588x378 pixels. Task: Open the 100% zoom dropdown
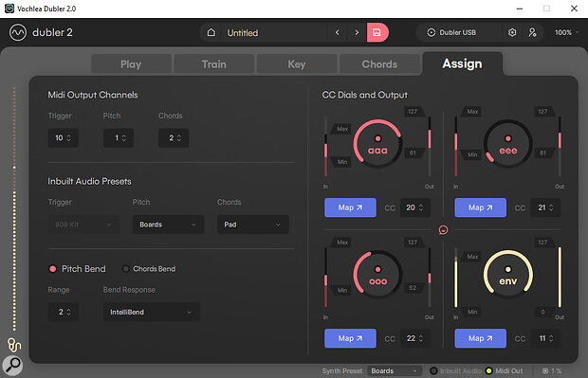point(566,32)
